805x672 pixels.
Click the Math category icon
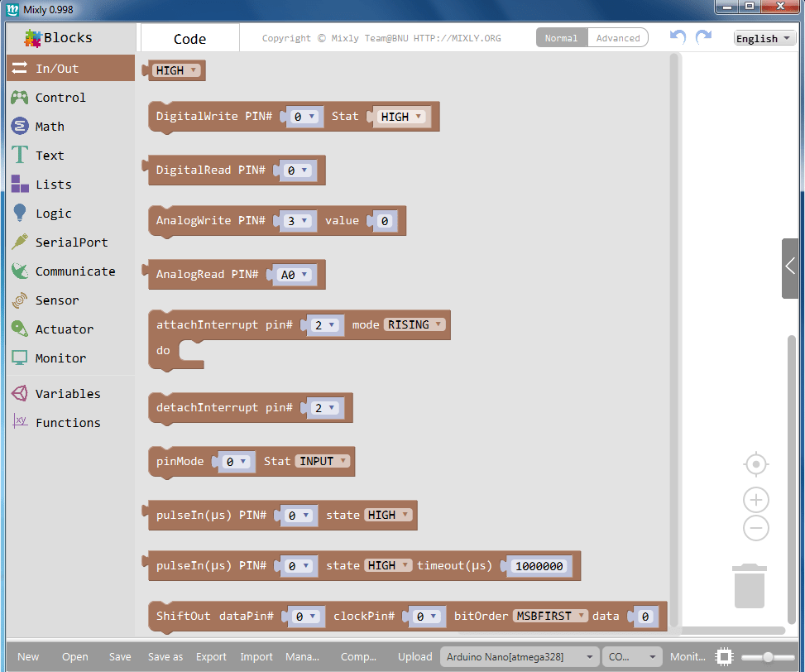click(20, 126)
